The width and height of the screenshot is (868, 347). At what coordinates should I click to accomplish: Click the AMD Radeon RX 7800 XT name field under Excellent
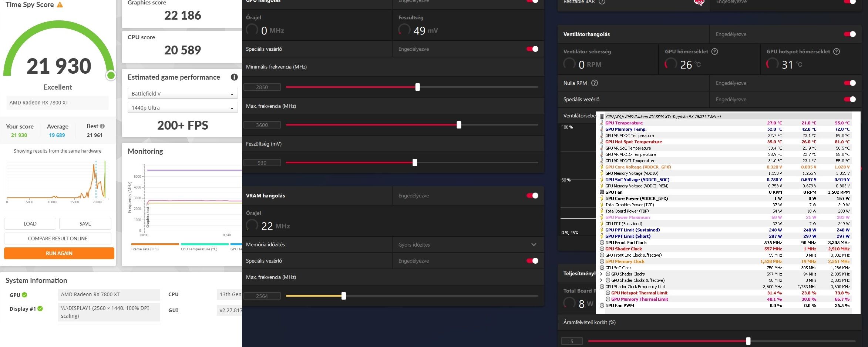[x=58, y=103]
